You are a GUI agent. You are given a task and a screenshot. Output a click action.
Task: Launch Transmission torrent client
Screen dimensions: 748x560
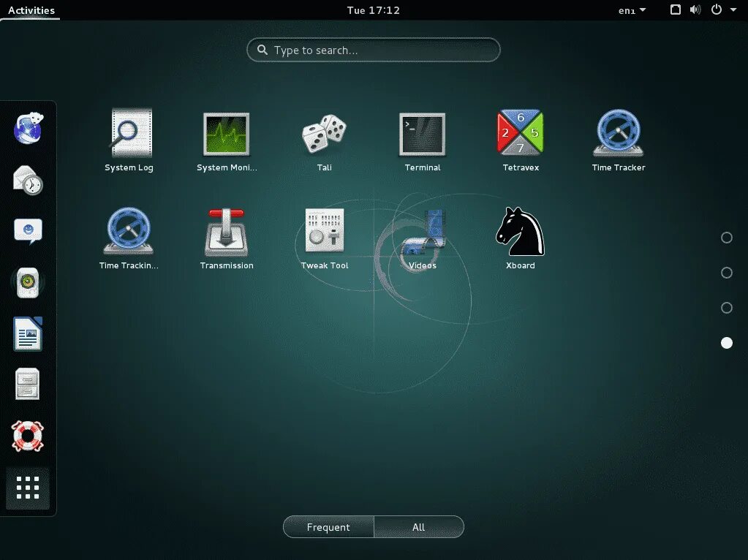click(x=227, y=238)
